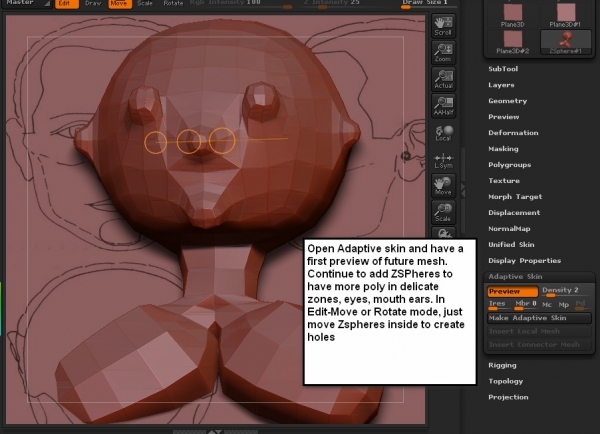The image size is (600, 434).
Task: Toggle the top bar Move mode button
Action: click(120, 3)
